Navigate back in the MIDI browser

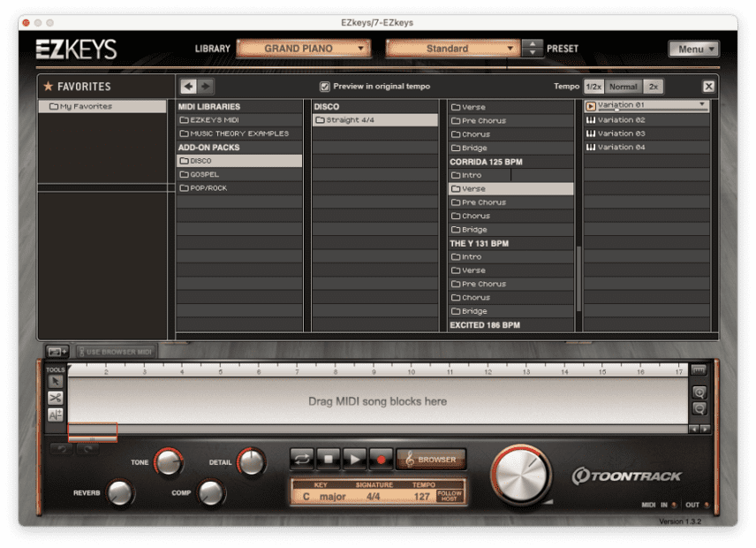point(188,87)
